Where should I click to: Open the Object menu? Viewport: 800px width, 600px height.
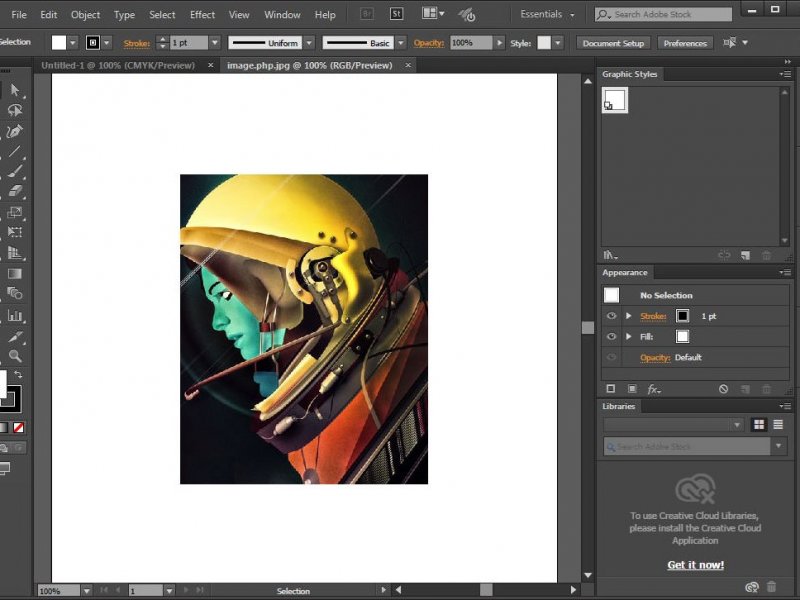tap(85, 15)
